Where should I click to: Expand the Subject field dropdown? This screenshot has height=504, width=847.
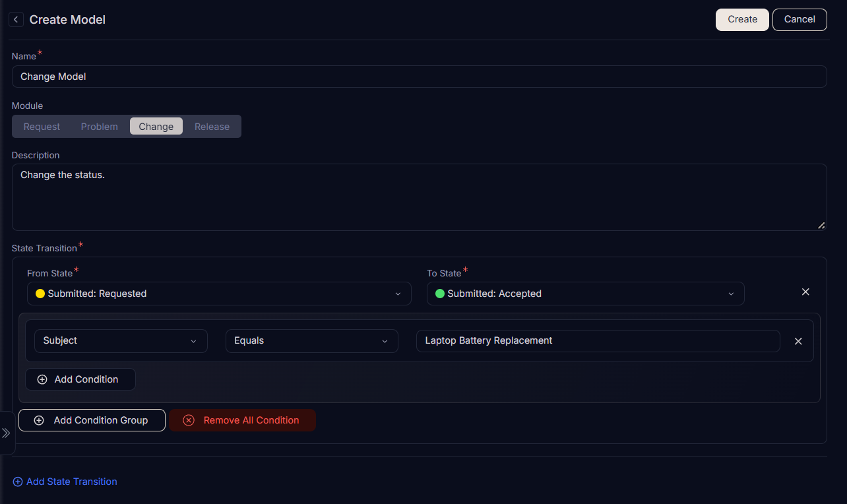tap(121, 341)
